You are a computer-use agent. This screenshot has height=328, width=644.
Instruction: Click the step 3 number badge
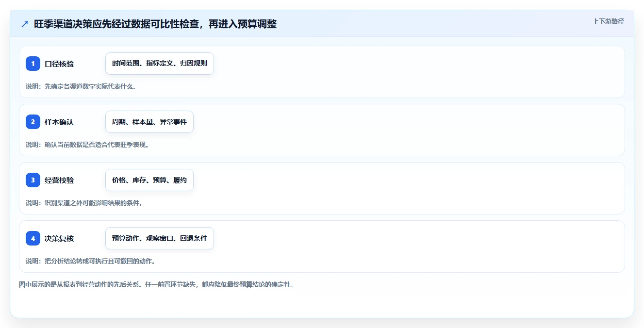[33, 180]
